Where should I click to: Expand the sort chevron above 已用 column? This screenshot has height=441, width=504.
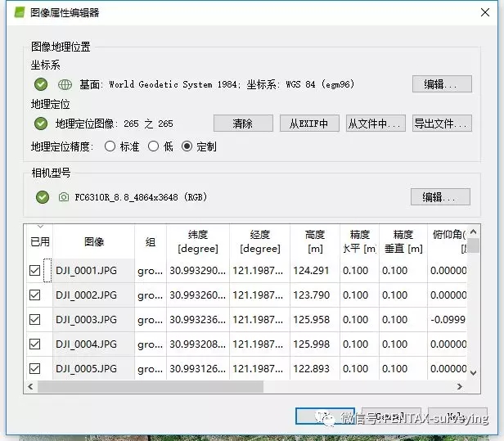pos(39,227)
